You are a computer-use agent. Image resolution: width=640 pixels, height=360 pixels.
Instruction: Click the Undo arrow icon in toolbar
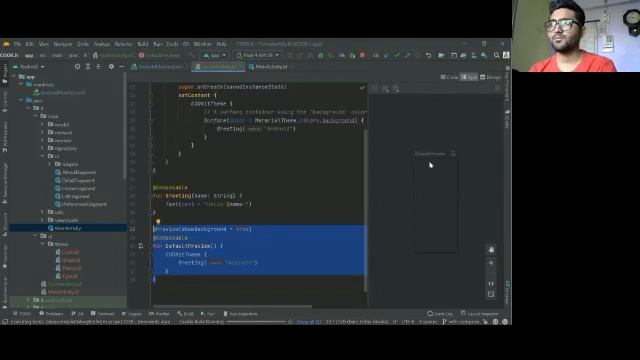428,55
